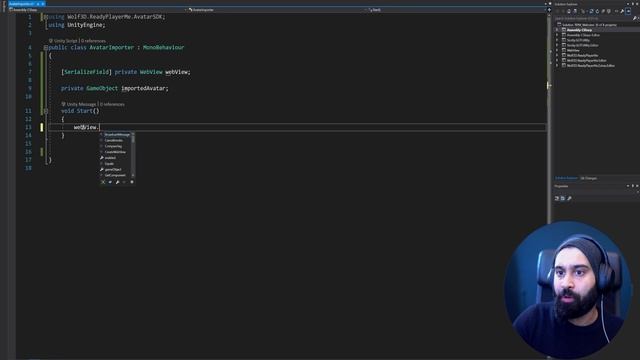This screenshot has width=640, height=360.
Task: Click 'importedAvatar' field name in code
Action: click(x=143, y=88)
